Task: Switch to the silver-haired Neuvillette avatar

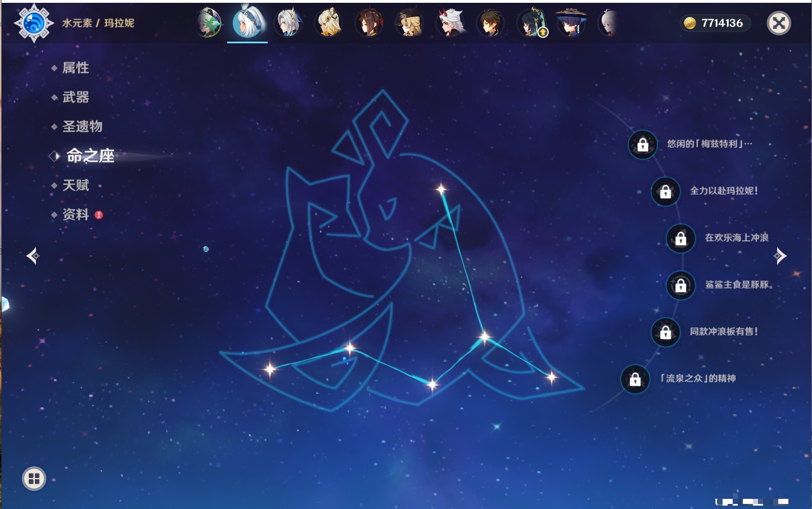Action: pos(288,23)
